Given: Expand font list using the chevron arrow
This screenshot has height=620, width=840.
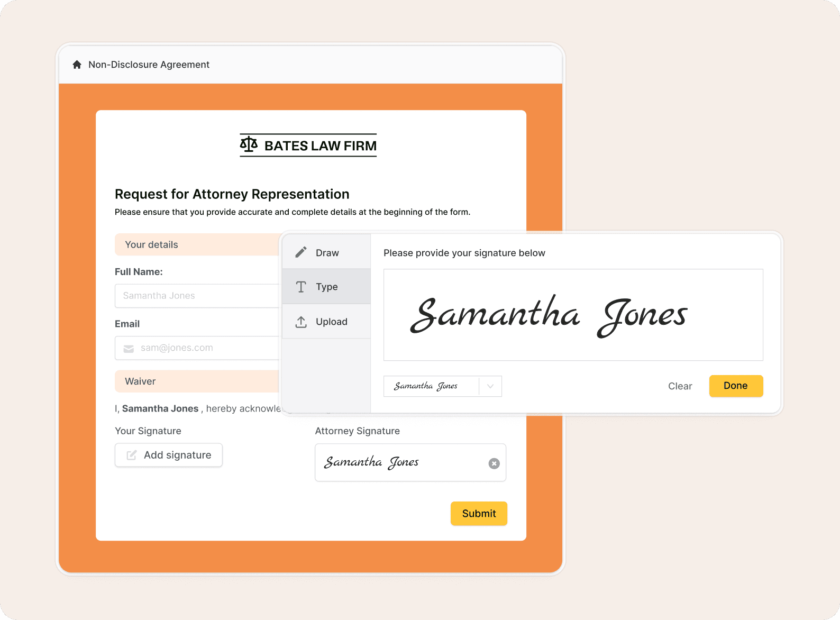Looking at the screenshot, I should (490, 386).
